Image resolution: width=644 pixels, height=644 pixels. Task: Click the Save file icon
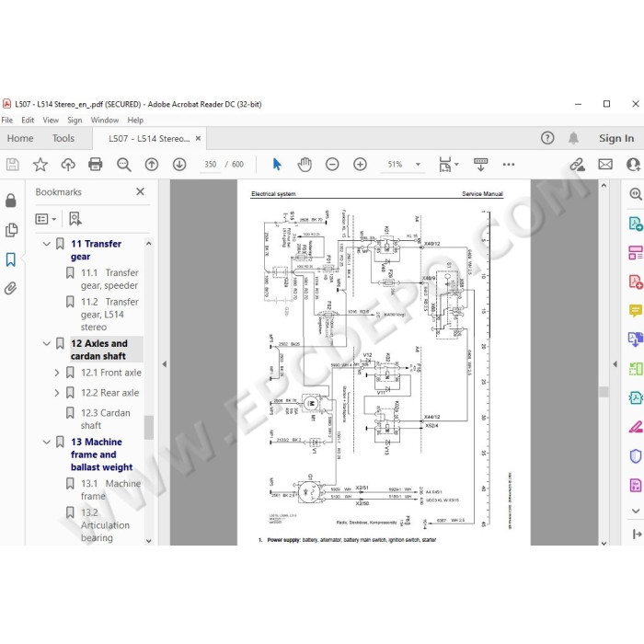(x=13, y=165)
